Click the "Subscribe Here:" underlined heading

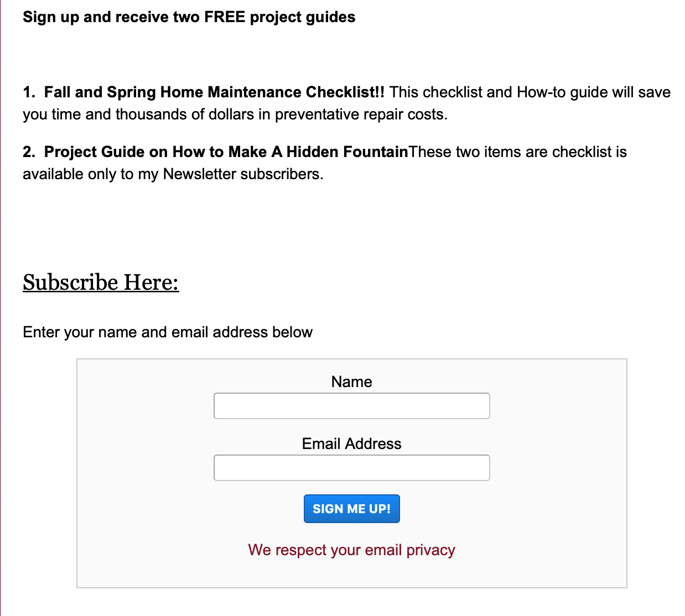101,283
